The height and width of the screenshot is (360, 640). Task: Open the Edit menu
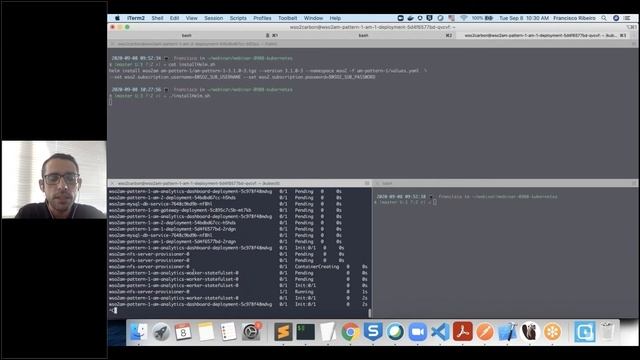tap(174, 18)
